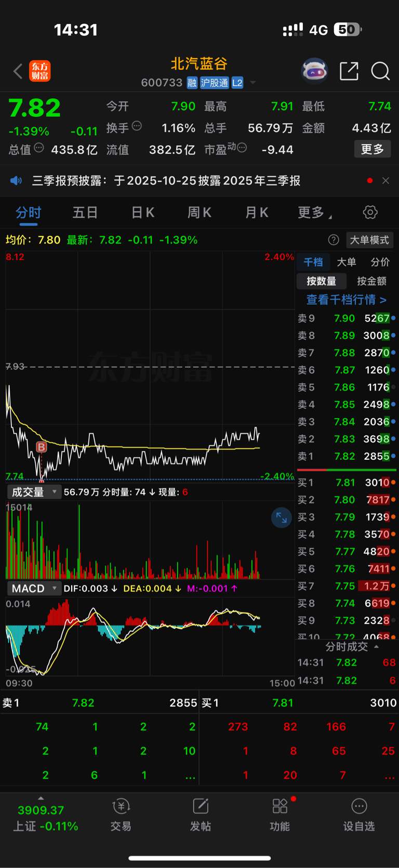Image resolution: width=399 pixels, height=868 pixels.
Task: Switch to 周K chart tab
Action: click(199, 213)
